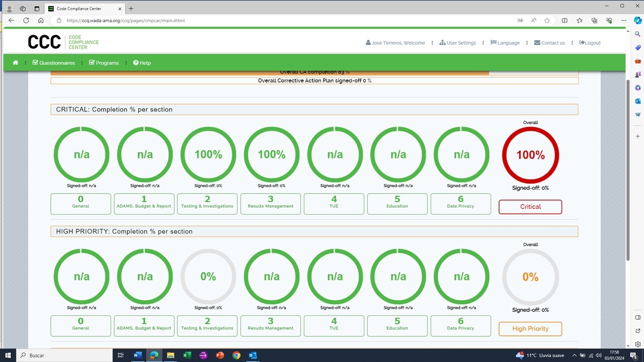The image size is (644, 362).
Task: Click the browser back arrow
Action: [12, 21]
